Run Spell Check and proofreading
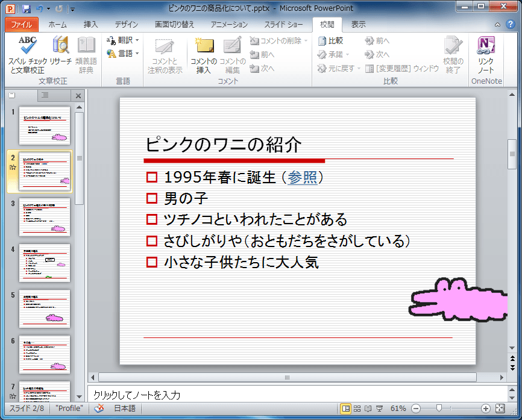The width and height of the screenshot is (522, 420). tap(27, 55)
